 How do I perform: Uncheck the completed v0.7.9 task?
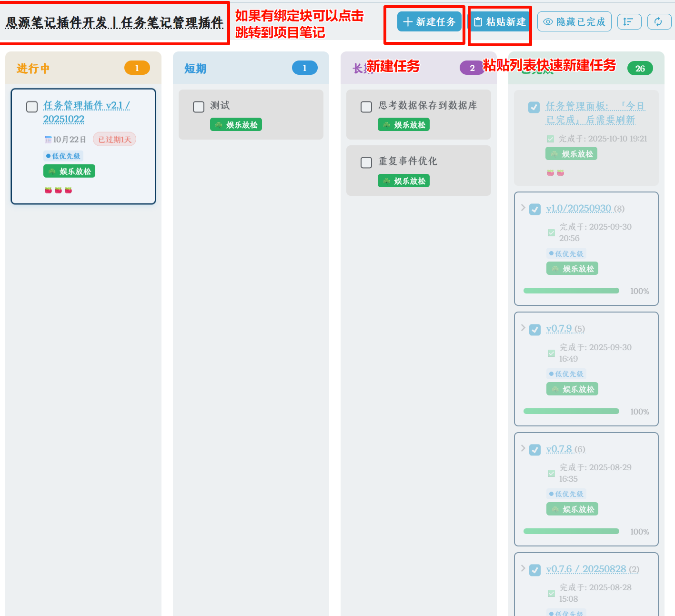pos(535,330)
